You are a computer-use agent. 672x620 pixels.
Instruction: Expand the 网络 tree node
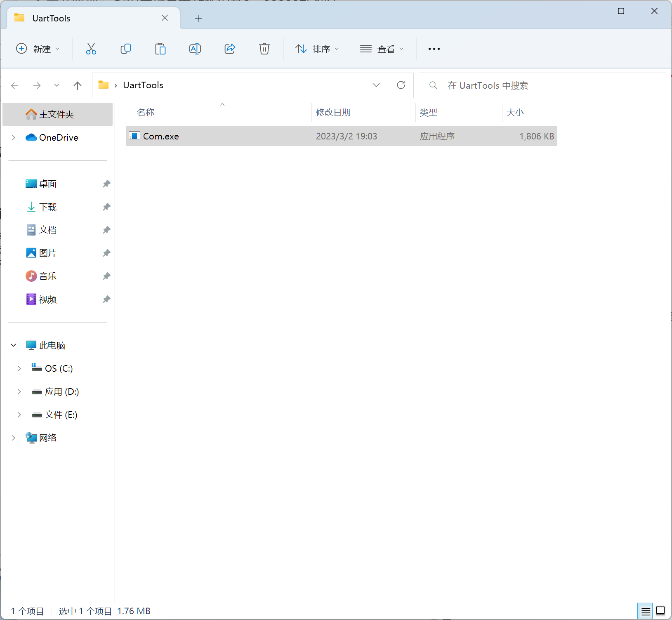14,438
